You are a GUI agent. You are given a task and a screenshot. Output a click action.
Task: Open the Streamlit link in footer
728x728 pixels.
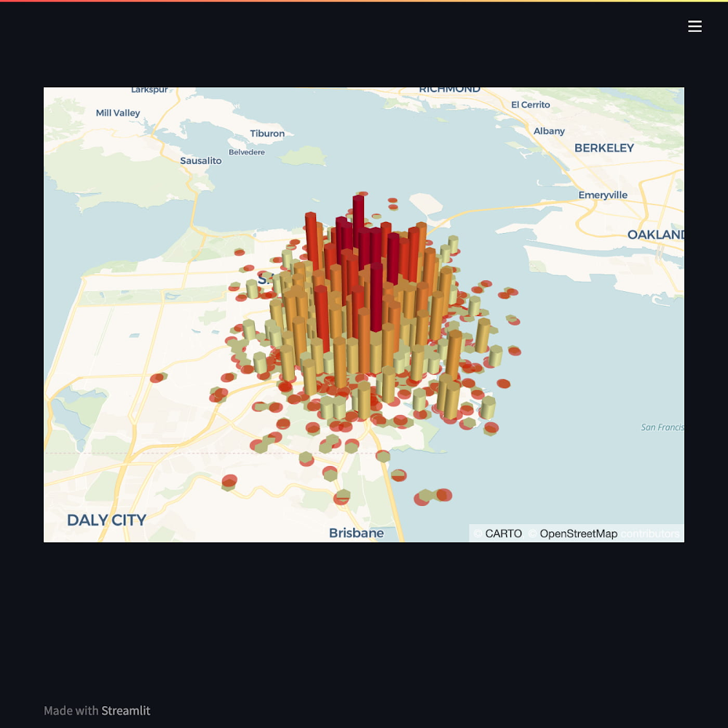point(125,711)
